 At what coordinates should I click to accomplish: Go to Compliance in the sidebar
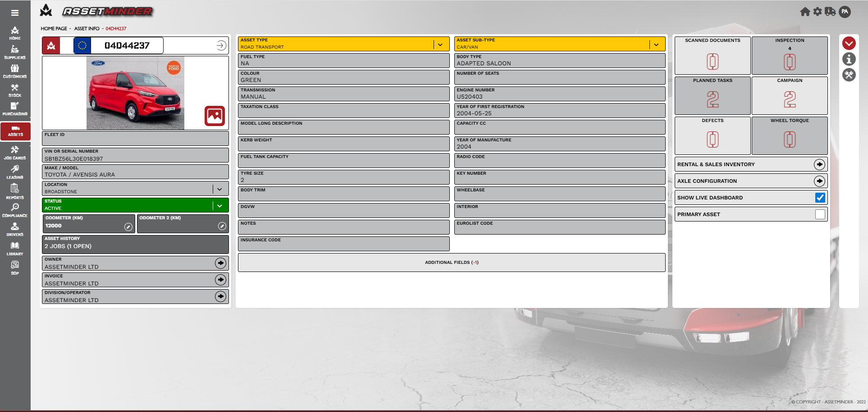[x=15, y=210]
